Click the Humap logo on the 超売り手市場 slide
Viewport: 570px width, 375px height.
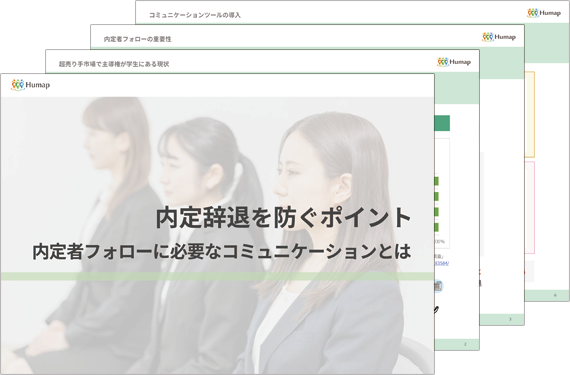point(454,62)
